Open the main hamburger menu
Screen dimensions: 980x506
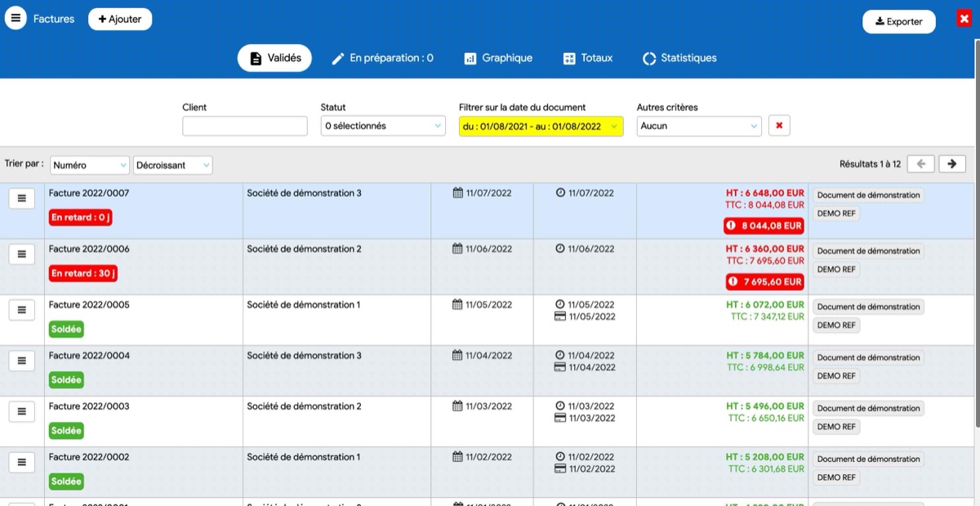tap(16, 18)
